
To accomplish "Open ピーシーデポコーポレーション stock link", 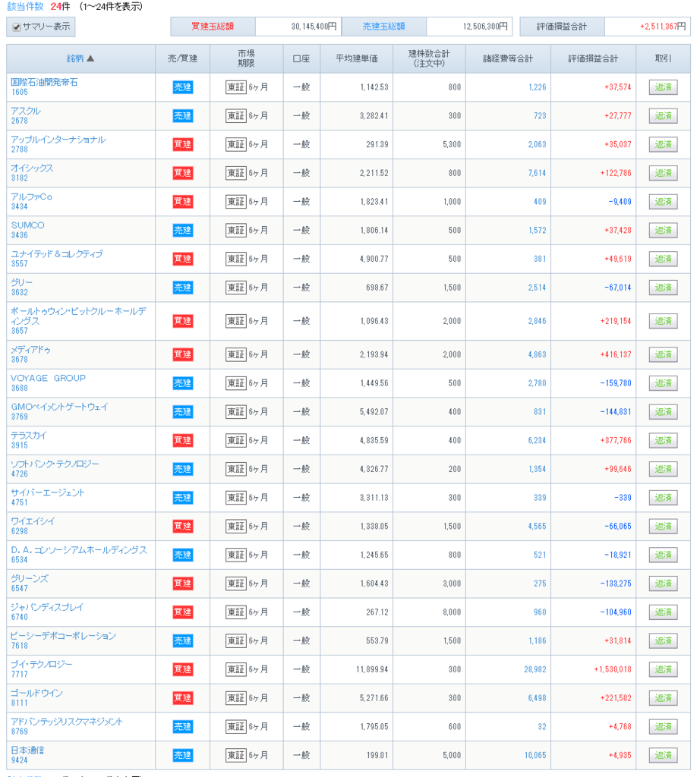I will (63, 636).
